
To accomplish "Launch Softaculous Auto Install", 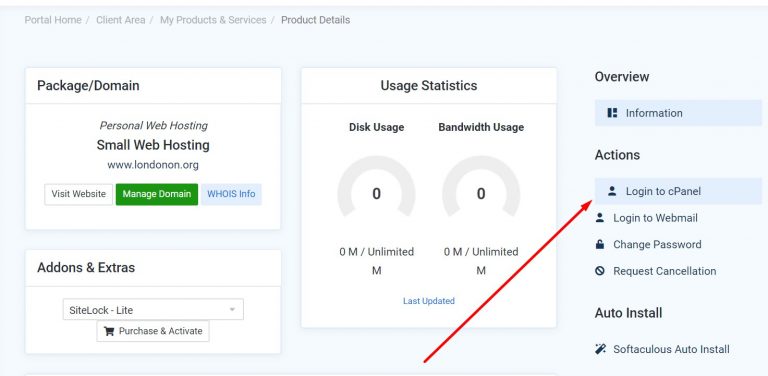I will (x=671, y=349).
